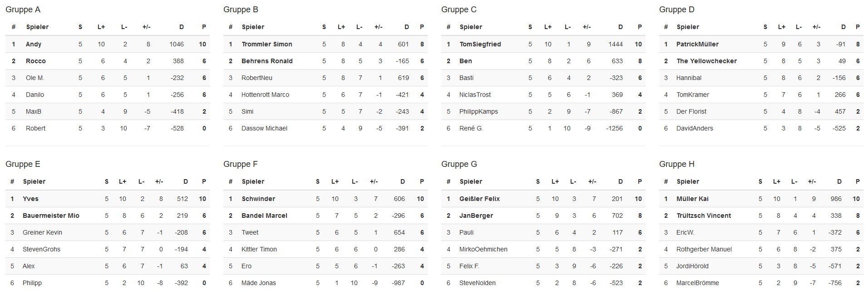Click the D column header in Gruppe C
The image size is (868, 296).
pyautogui.click(x=620, y=27)
